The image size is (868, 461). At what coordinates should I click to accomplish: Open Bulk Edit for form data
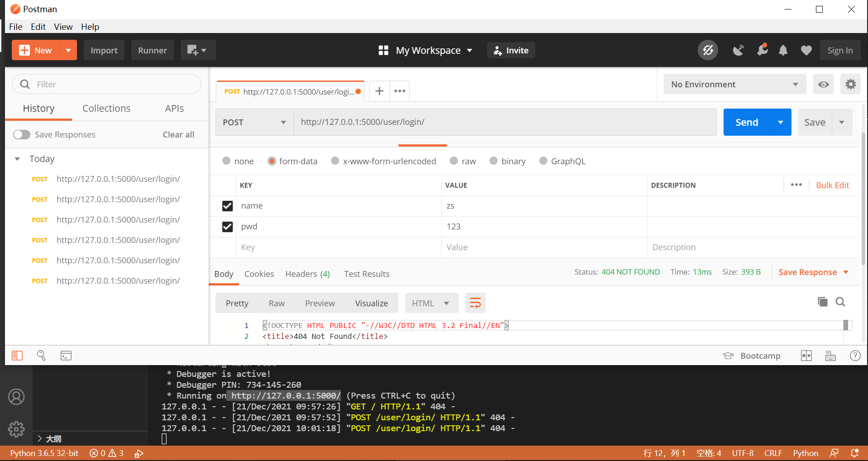coord(832,185)
